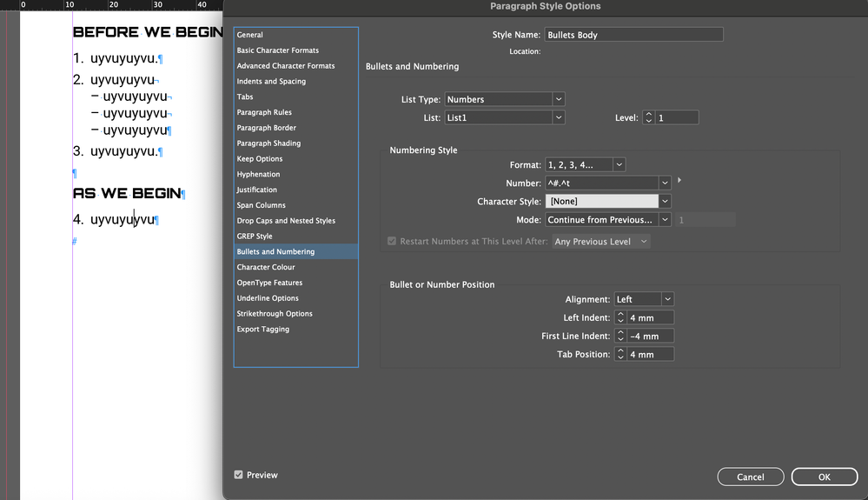868x500 pixels.
Task: Toggle Restart Numbers at This Level After
Action: point(392,241)
